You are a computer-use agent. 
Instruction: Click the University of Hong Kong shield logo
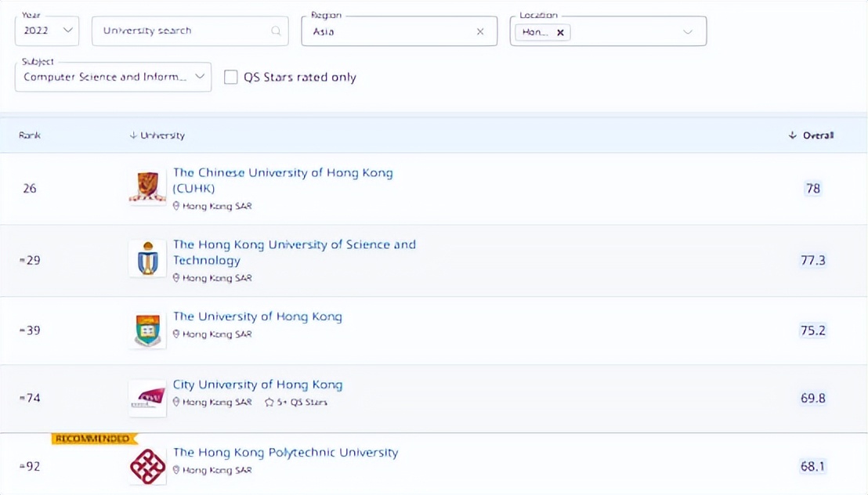(147, 330)
